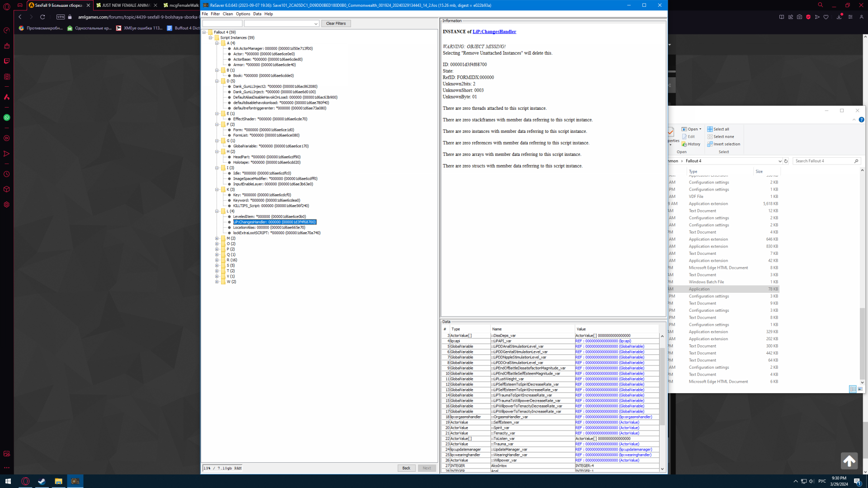Screen dimensions: 868x488
Task: Open WhatsApp in the Opera sidebar
Action: point(7,117)
